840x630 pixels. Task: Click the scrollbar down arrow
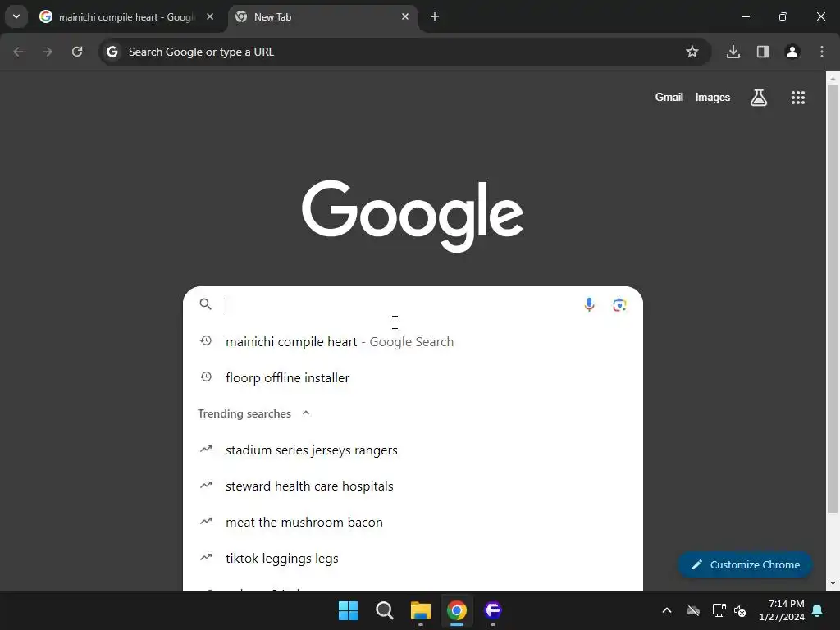pos(833,583)
